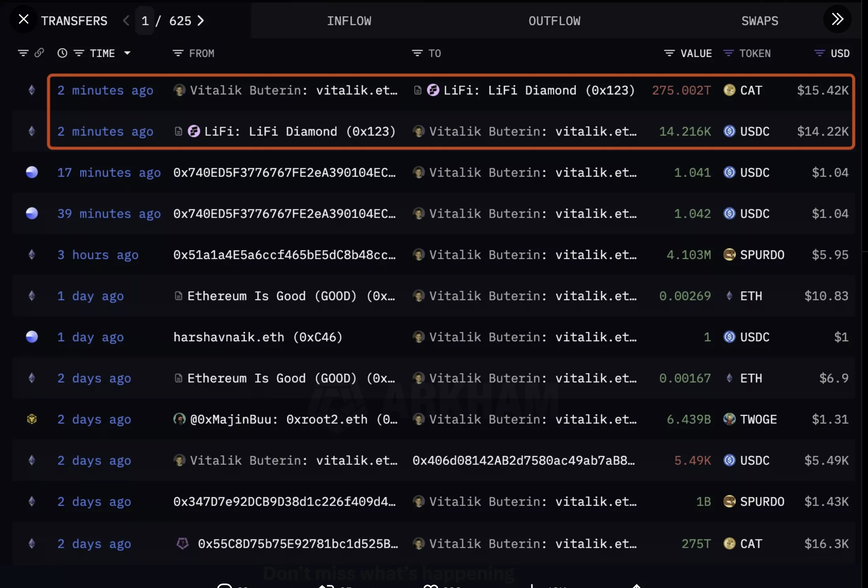Click the next page chevron
Screen dimensions: 868x588
[201, 21]
